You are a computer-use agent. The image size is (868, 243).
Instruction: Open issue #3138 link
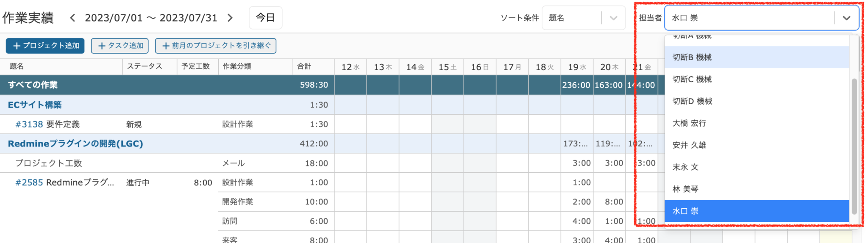pos(29,124)
